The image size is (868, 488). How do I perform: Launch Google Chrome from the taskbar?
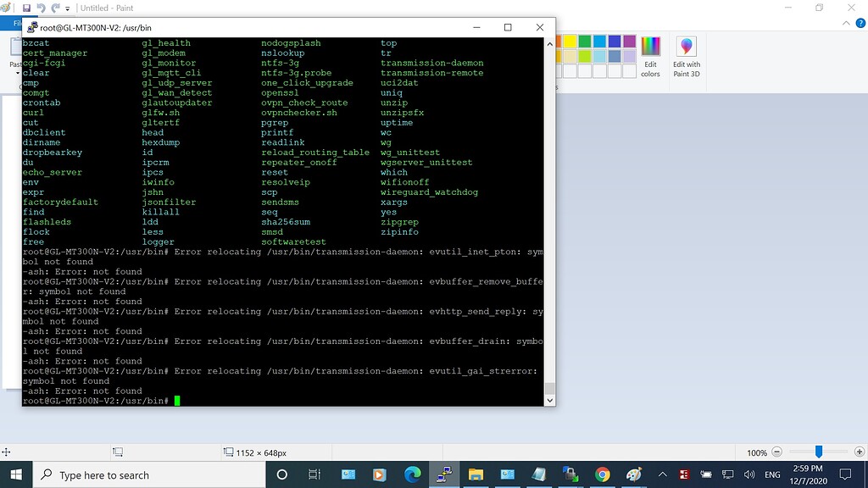pos(602,475)
